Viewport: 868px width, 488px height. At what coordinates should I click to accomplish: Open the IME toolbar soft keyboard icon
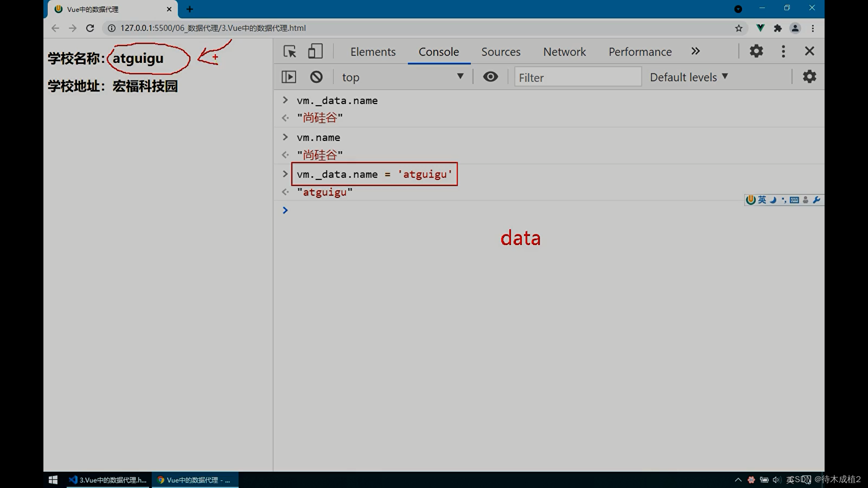794,200
